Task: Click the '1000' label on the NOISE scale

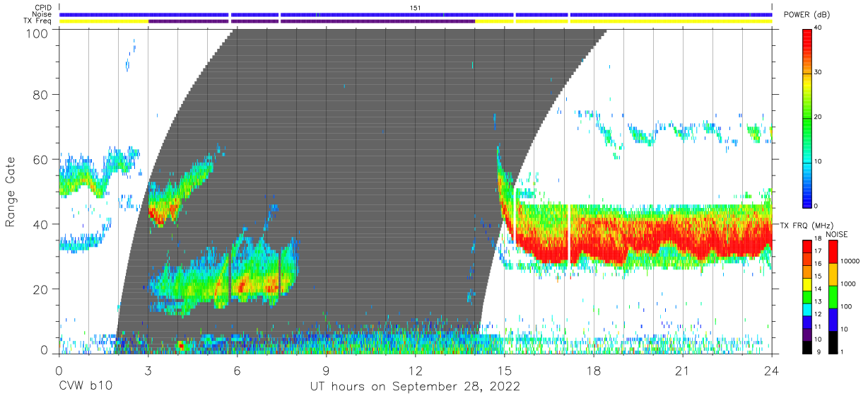Action: click(x=847, y=284)
